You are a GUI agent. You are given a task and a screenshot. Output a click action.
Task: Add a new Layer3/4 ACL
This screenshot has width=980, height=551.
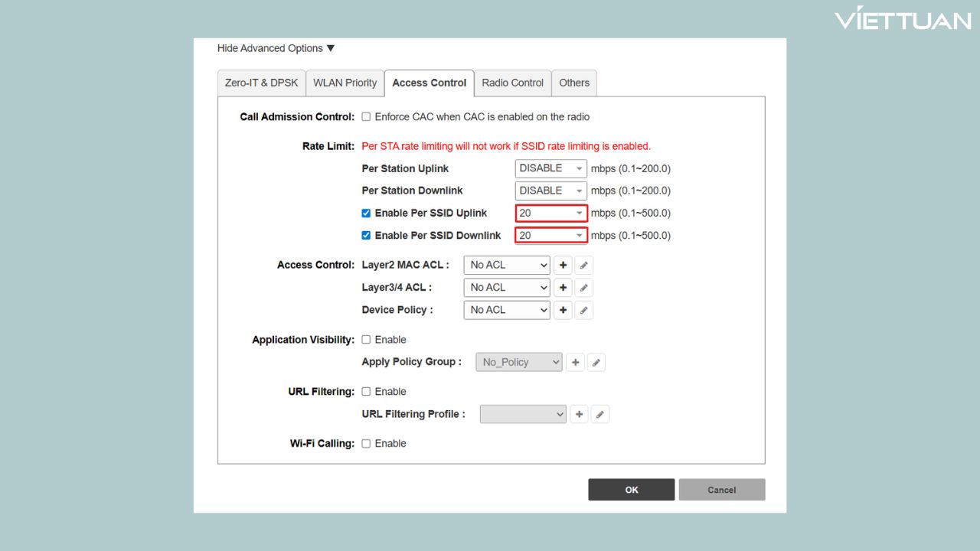pyautogui.click(x=563, y=287)
